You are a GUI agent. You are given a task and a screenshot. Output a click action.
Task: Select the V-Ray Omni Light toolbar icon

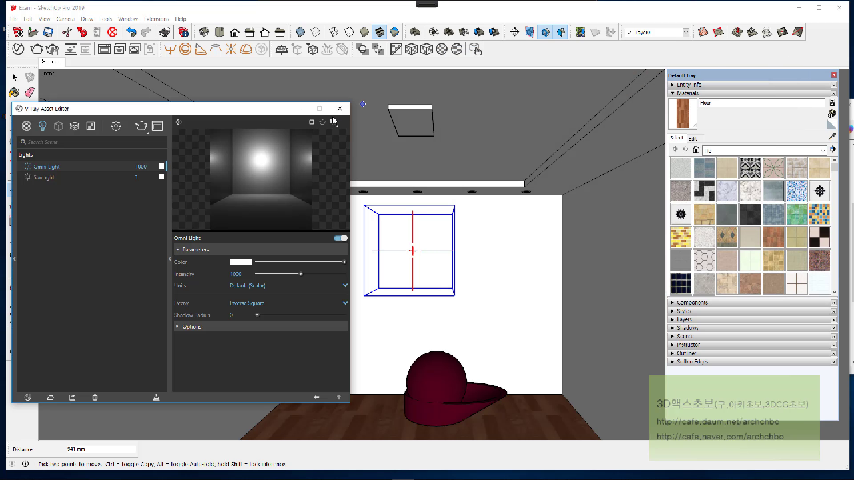(231, 50)
